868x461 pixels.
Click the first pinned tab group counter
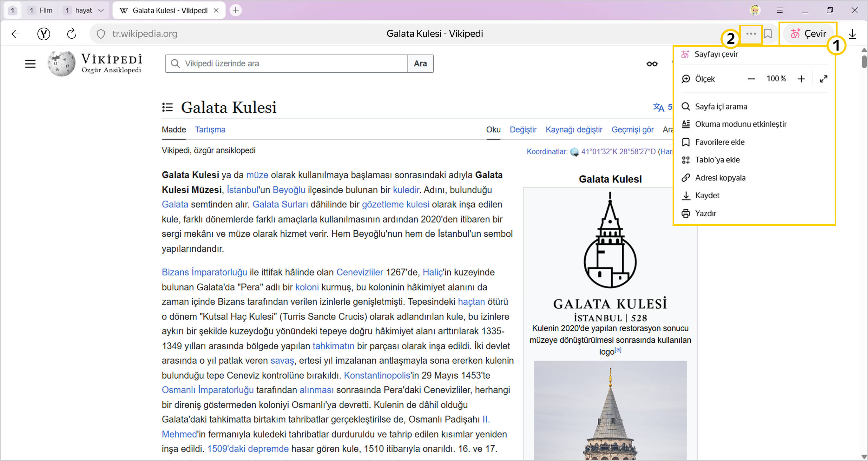tap(12, 10)
